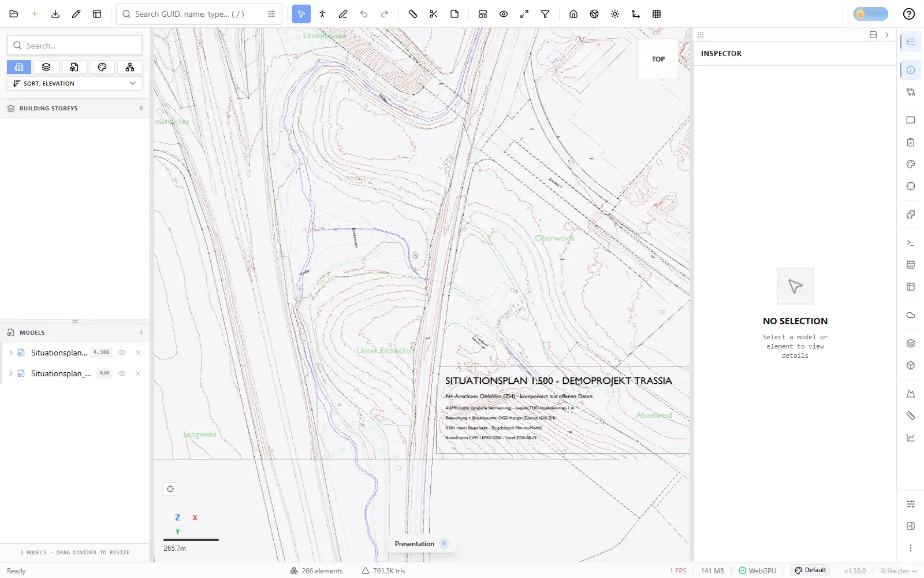This screenshot has width=924, height=578.
Task: Click the recenter target button in viewport
Action: (x=170, y=489)
